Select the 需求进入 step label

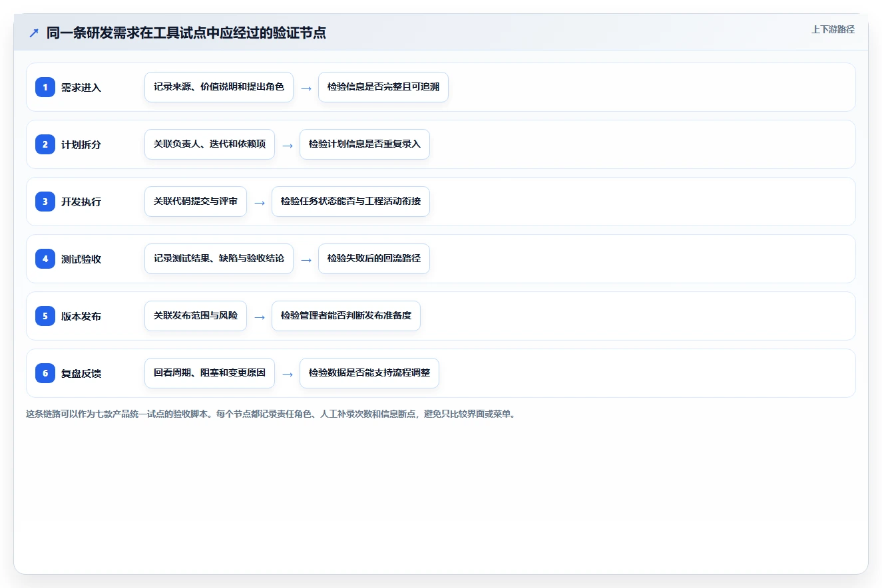click(x=81, y=88)
